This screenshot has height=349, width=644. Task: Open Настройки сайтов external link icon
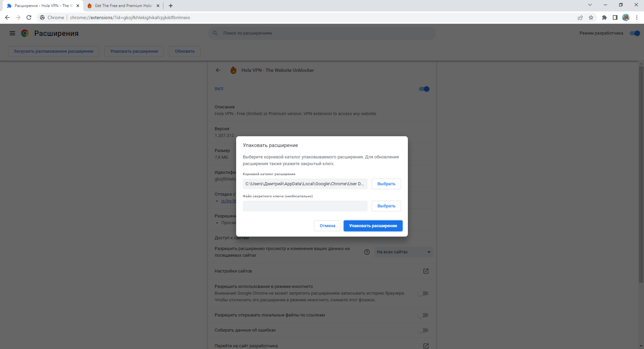click(x=426, y=271)
